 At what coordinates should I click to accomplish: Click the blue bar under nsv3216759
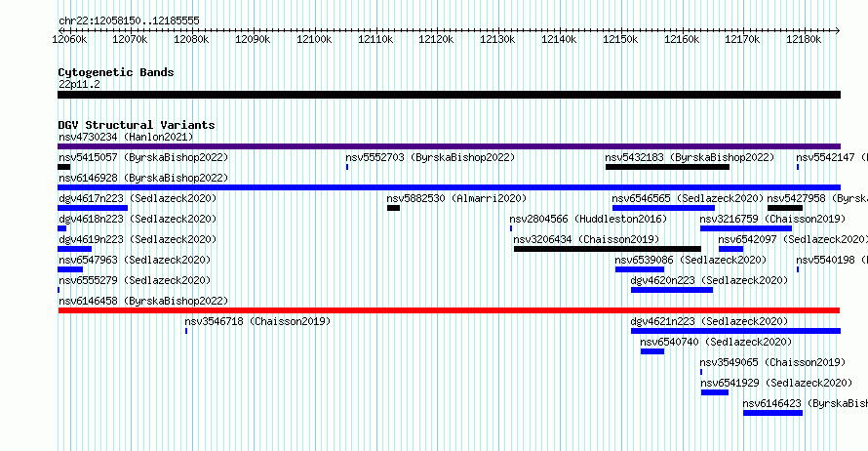point(746,228)
